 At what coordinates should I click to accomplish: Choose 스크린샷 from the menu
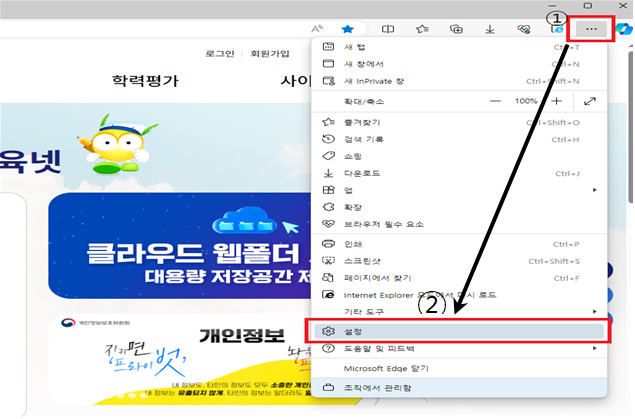coord(459,261)
